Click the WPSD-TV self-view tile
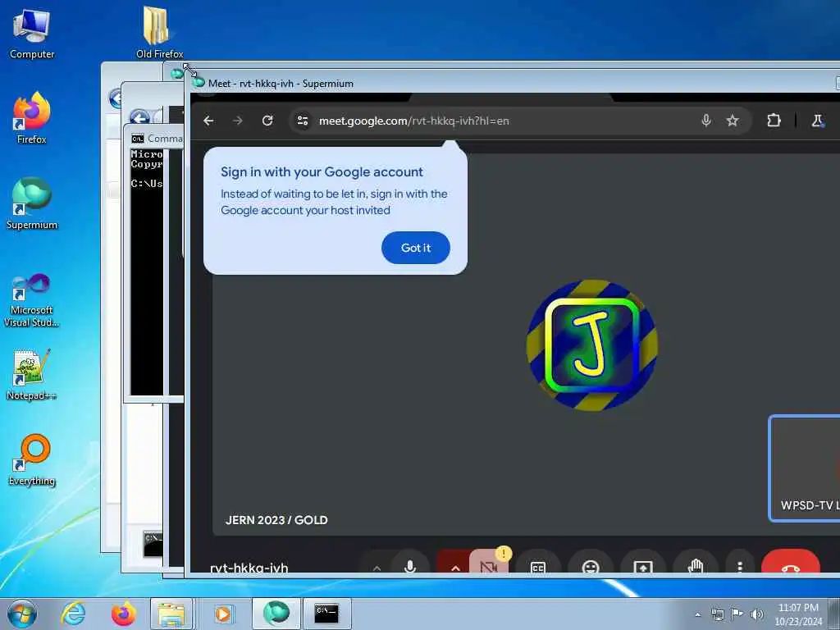This screenshot has height=630, width=840. (804, 468)
